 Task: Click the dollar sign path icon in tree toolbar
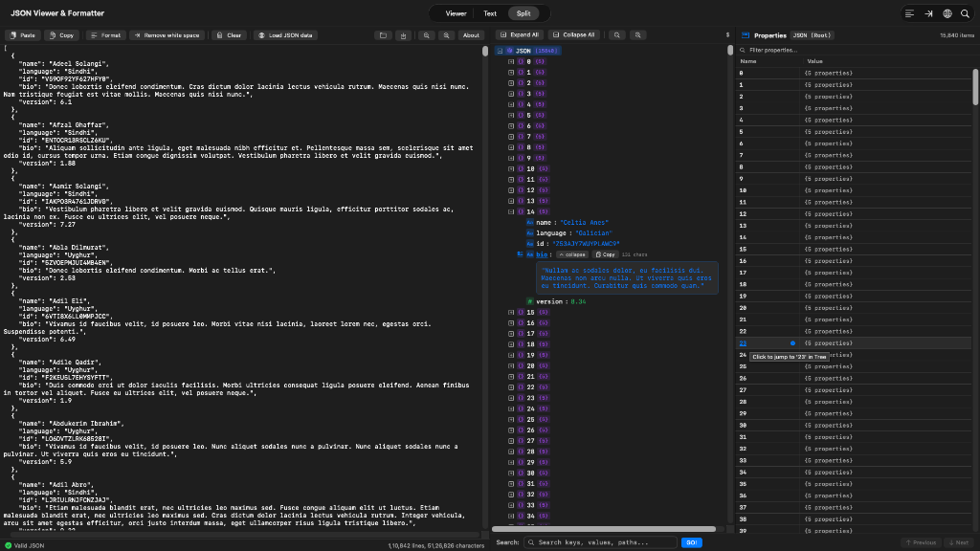pyautogui.click(x=727, y=35)
